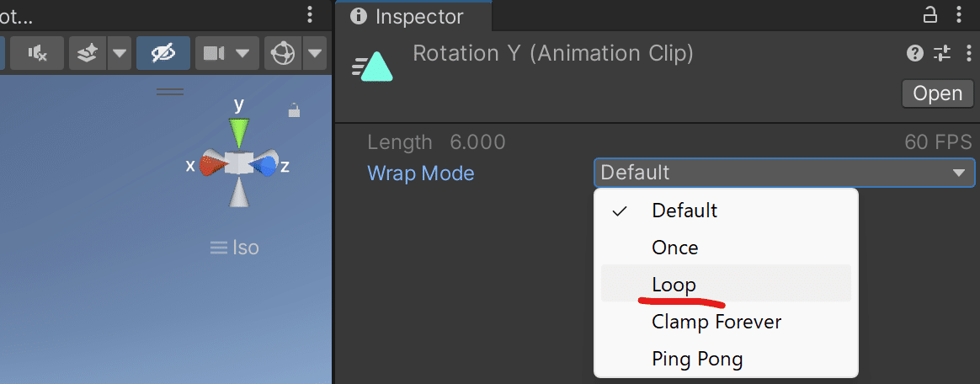Click the blue Z axis cone

(x=266, y=166)
